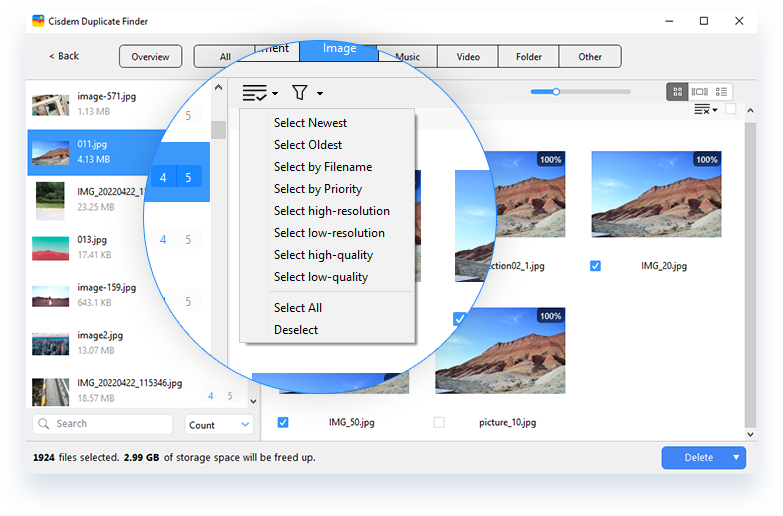
Task: Uncheck the IMG_50.jpg checkbox
Action: (283, 423)
